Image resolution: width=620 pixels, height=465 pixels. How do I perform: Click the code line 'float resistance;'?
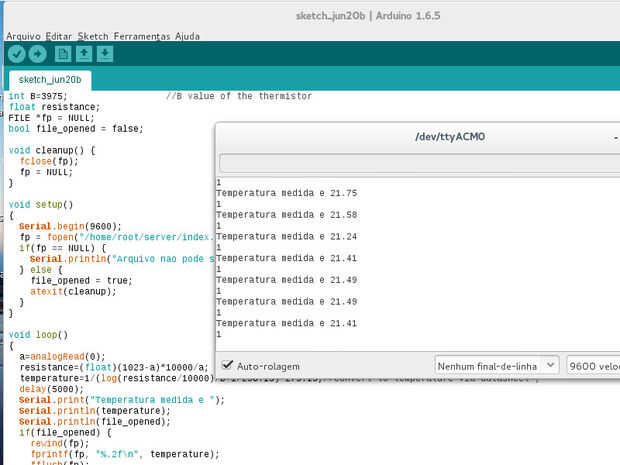click(55, 107)
